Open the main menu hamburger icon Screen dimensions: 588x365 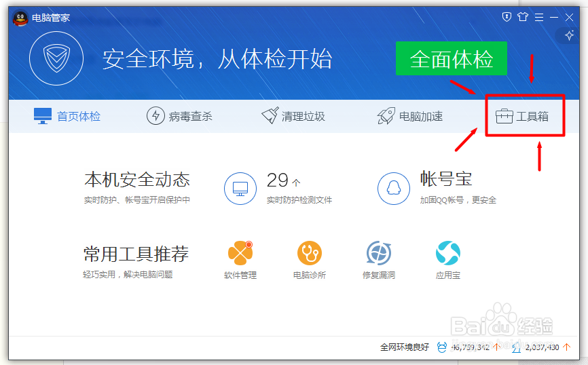pos(539,17)
